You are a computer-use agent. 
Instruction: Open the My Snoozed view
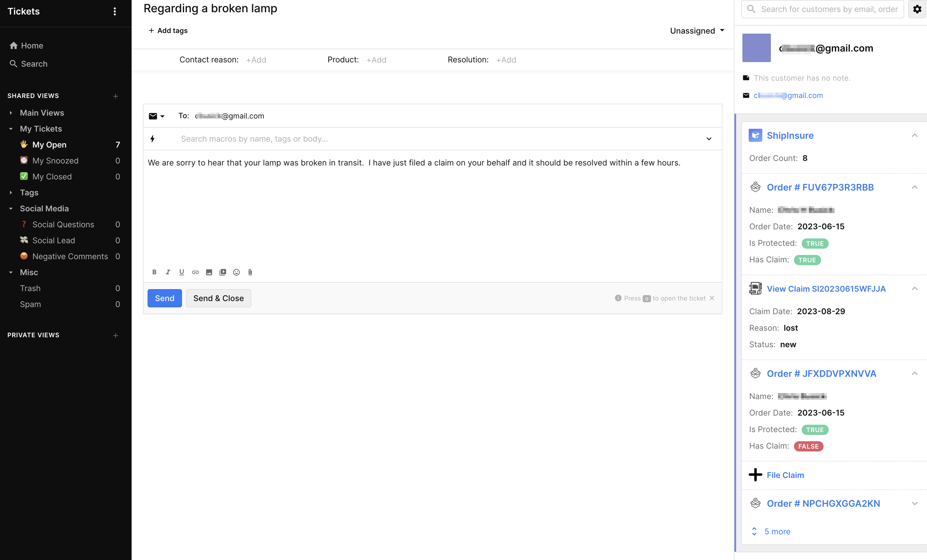click(55, 161)
